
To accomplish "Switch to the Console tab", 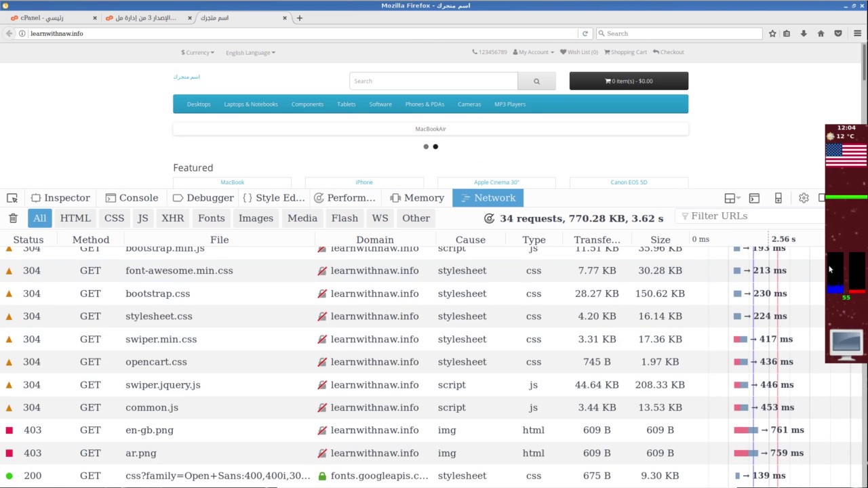I will coord(132,198).
